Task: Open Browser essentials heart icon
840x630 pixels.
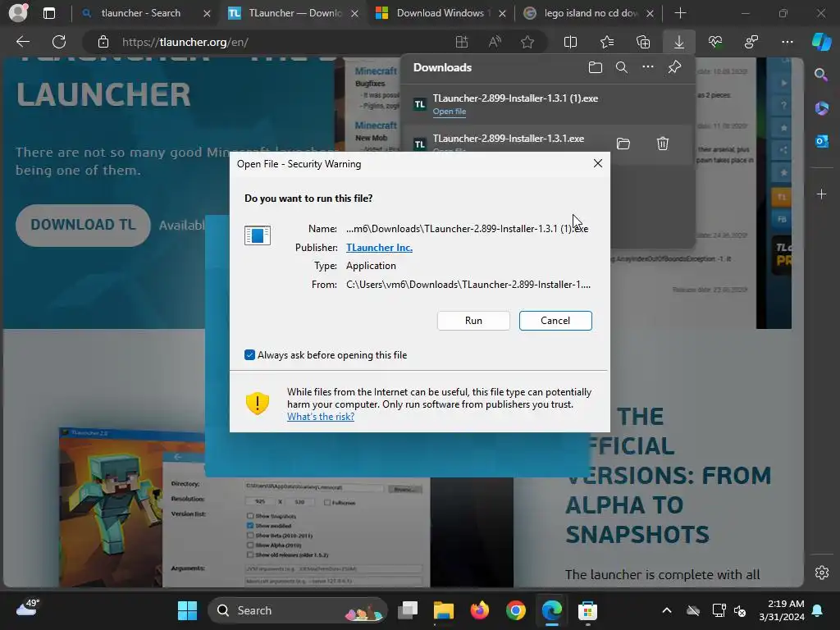Action: [715, 42]
